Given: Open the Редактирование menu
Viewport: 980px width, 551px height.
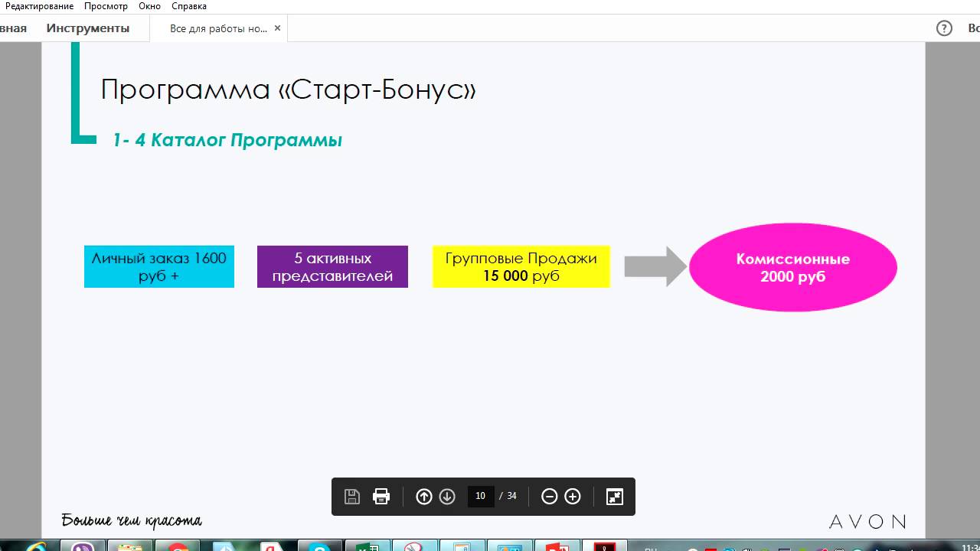Looking at the screenshot, I should [x=40, y=6].
